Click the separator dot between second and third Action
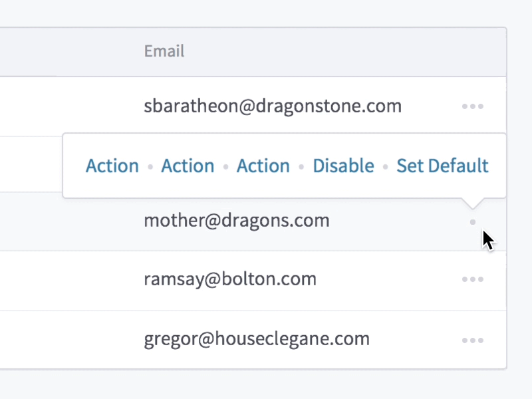This screenshot has height=399, width=532. (226, 166)
